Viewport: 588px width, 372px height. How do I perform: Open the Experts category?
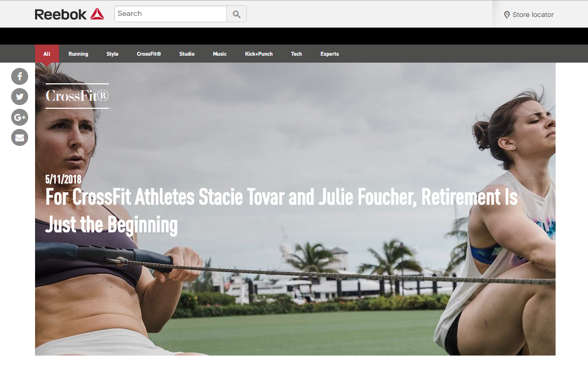(330, 54)
